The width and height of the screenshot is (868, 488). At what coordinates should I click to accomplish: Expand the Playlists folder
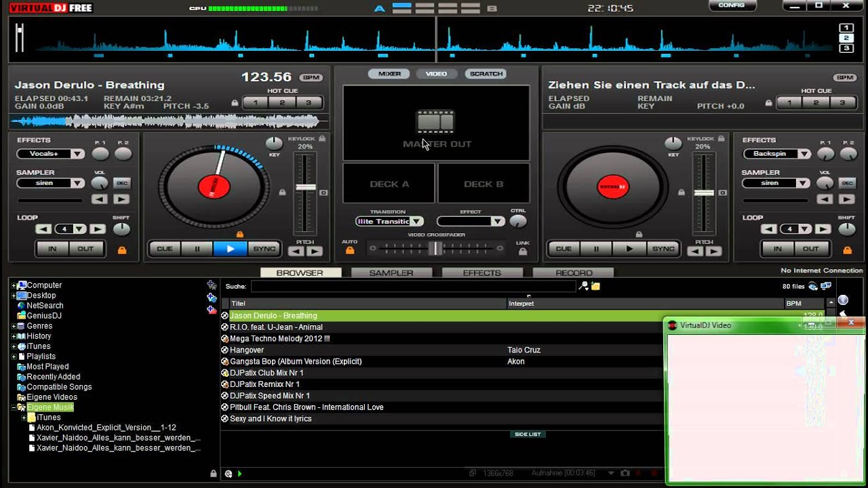click(14, 357)
